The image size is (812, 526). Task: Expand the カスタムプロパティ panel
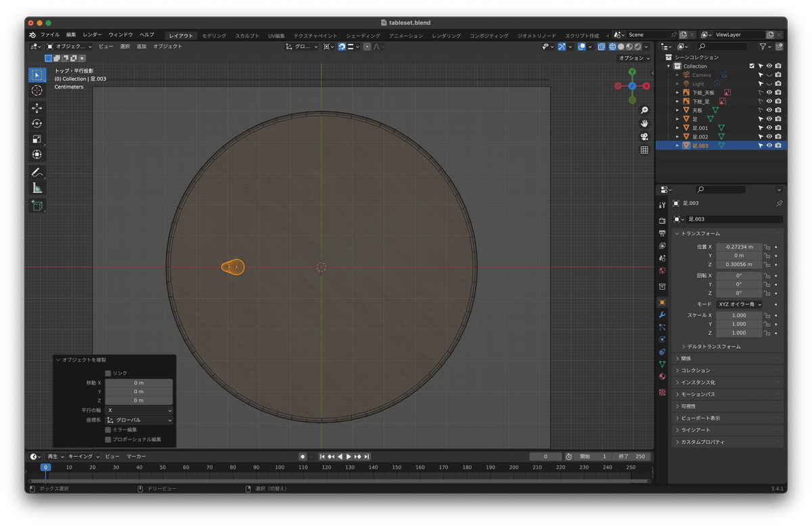coord(728,442)
